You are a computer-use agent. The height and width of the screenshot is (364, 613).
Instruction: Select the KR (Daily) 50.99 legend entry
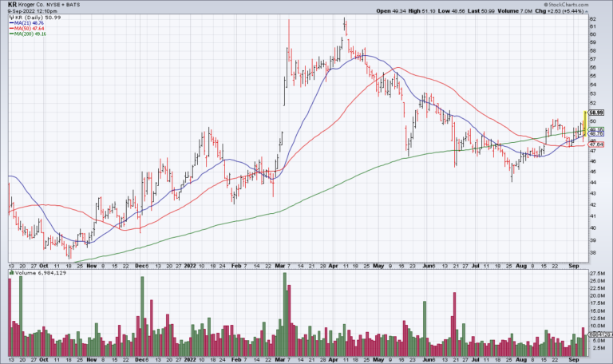[35, 18]
